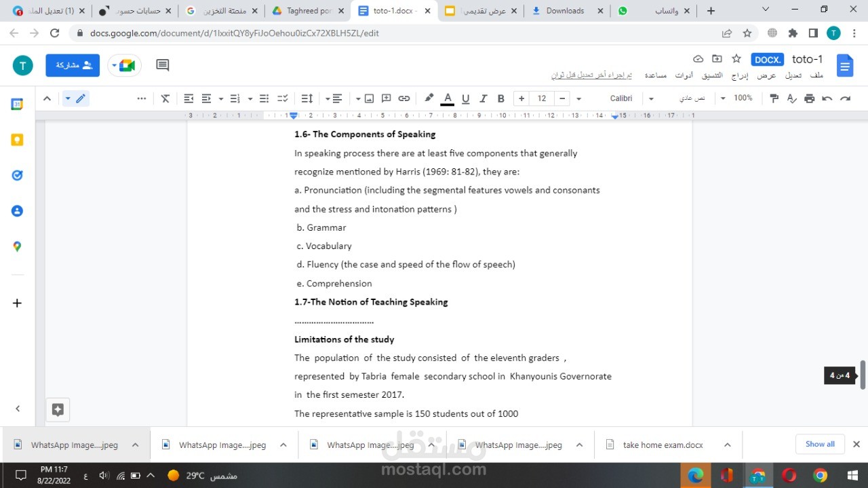Decrease font size with minus button

[562, 98]
